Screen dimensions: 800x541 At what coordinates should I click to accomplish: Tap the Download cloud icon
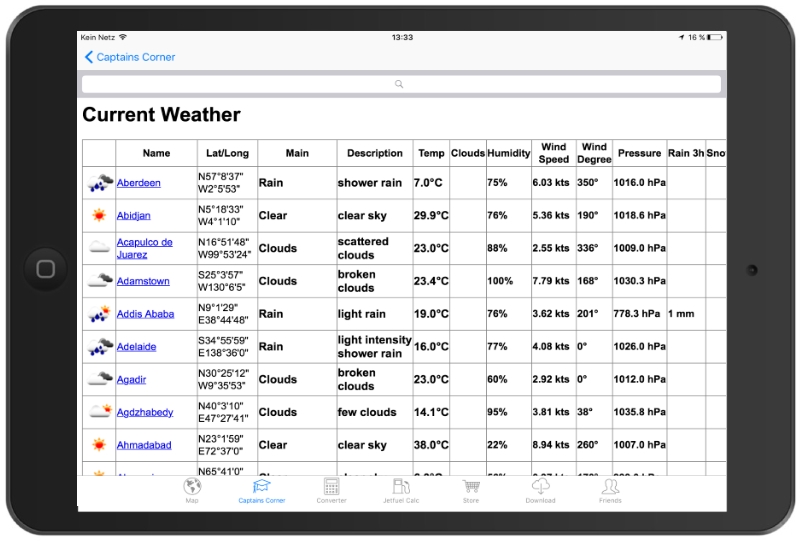pyautogui.click(x=540, y=487)
